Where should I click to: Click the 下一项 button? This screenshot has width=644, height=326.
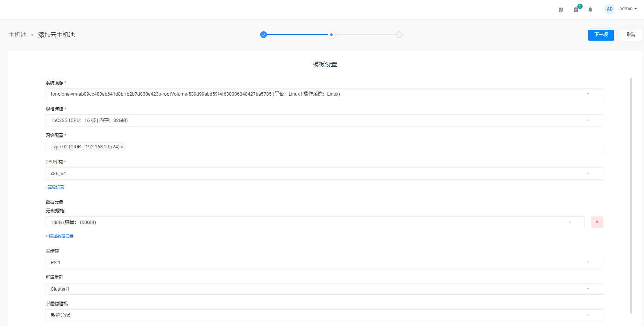point(601,35)
